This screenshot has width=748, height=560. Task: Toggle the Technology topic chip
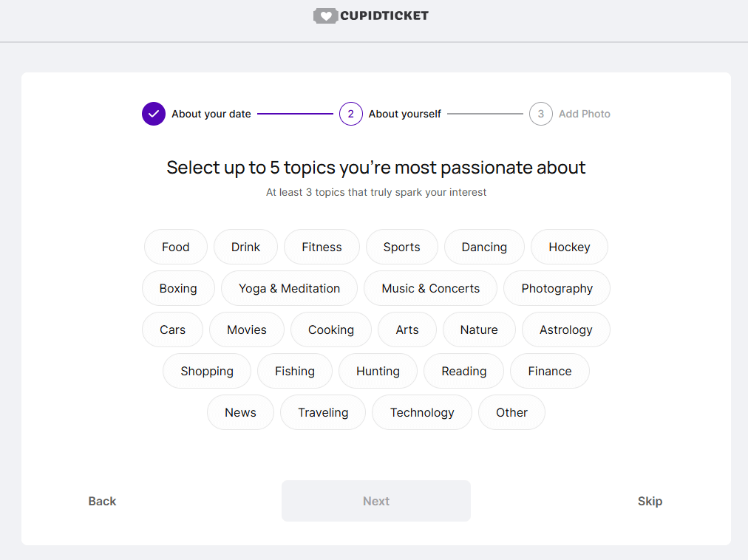[x=422, y=412]
